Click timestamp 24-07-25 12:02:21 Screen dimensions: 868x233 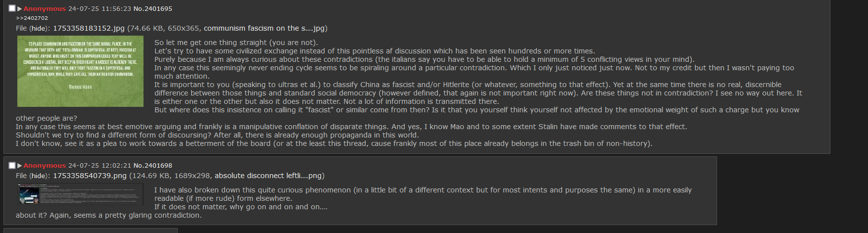tap(99, 166)
